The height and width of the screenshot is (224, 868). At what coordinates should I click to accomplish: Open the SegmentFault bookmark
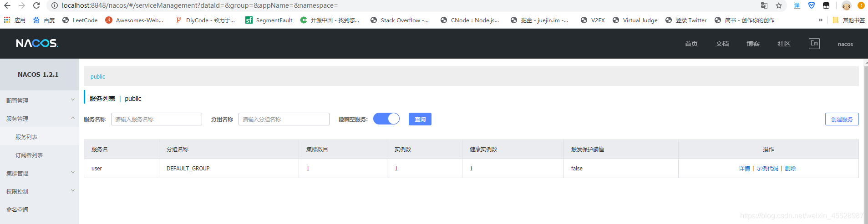(269, 20)
